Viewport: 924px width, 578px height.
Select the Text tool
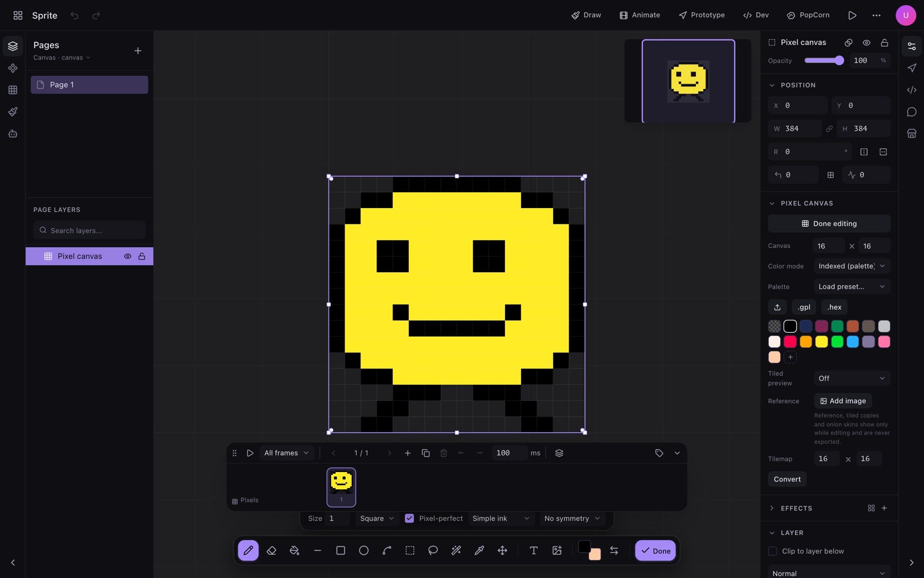534,550
